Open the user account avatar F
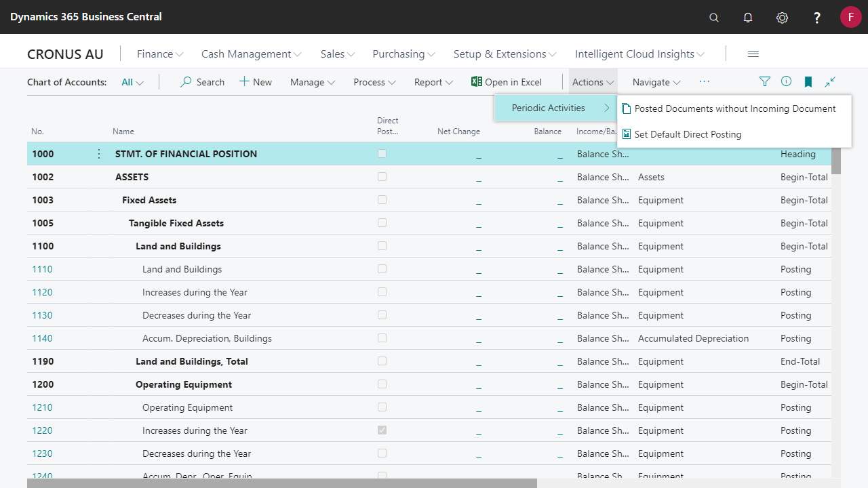Viewport: 868px width, 488px height. [x=850, y=17]
